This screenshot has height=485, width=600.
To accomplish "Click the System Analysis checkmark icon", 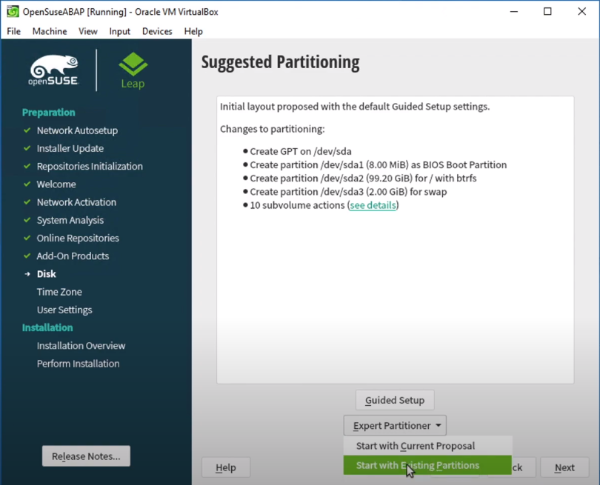I will pyautogui.click(x=27, y=220).
